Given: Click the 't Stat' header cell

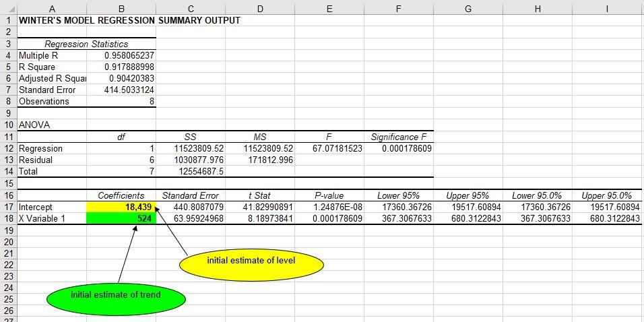Looking at the screenshot, I should [260, 195].
